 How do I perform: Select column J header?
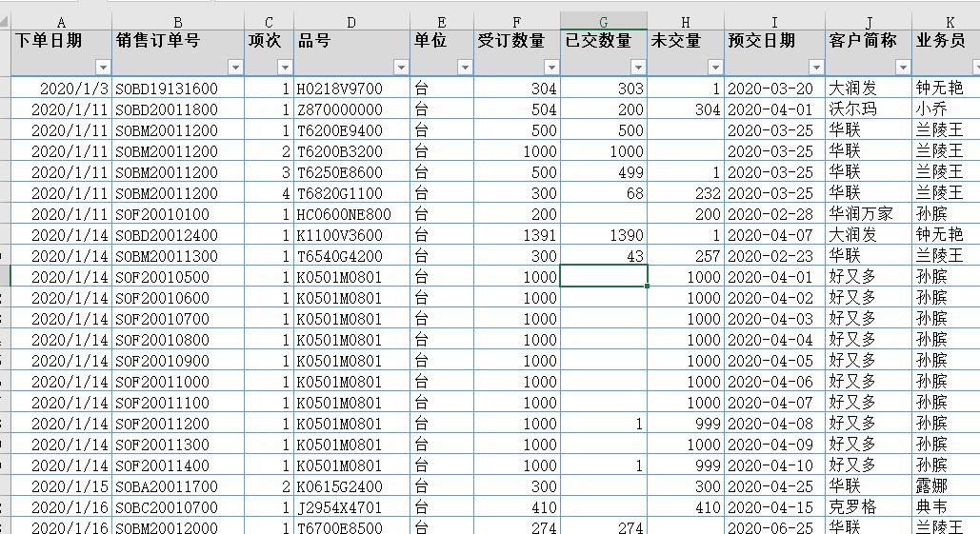869,23
